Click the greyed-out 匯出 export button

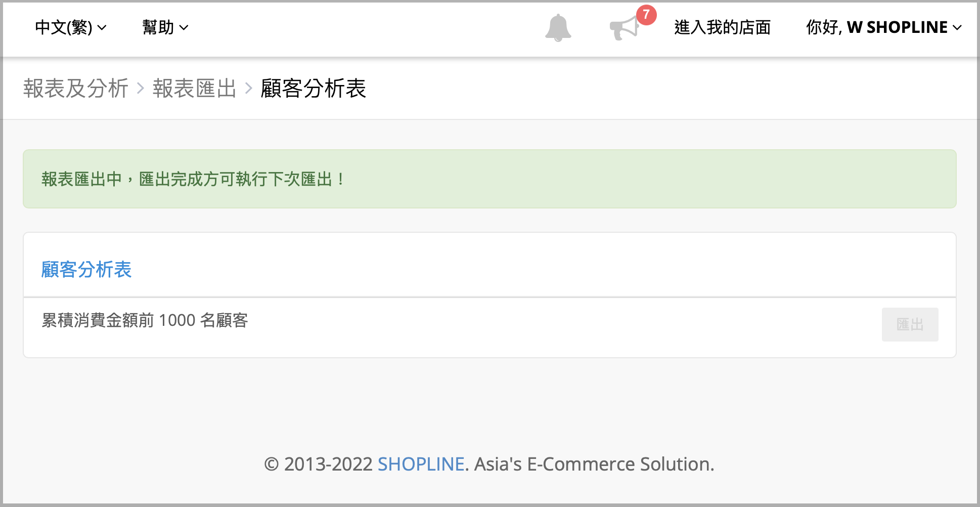[x=910, y=324]
